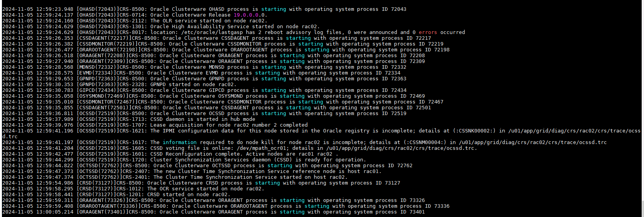Image resolution: width=644 pixels, height=217 pixels.
Task: Click the CRS-2328 GPNPD started code
Action: coord(132,85)
